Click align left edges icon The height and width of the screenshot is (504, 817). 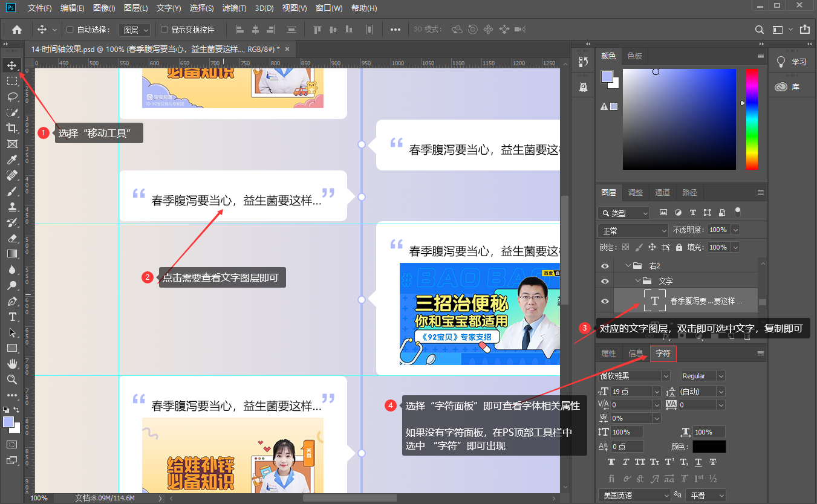click(x=239, y=29)
